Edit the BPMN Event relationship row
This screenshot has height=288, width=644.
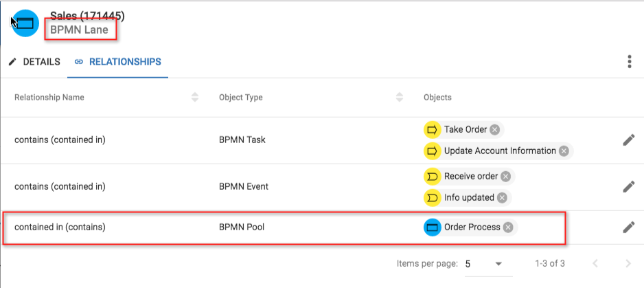point(628,187)
